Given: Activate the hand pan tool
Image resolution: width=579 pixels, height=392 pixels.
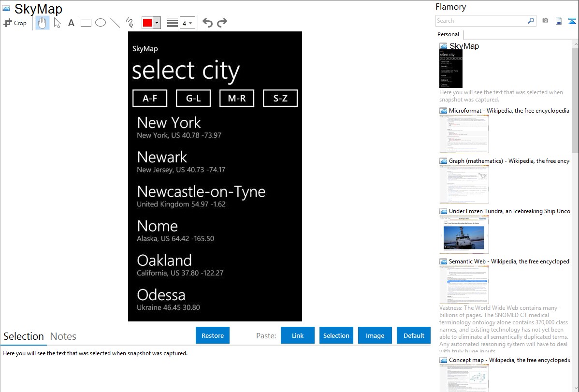Looking at the screenshot, I should pos(43,23).
